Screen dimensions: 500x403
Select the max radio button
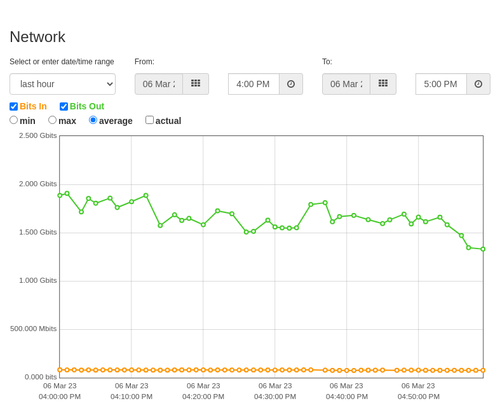[52, 120]
